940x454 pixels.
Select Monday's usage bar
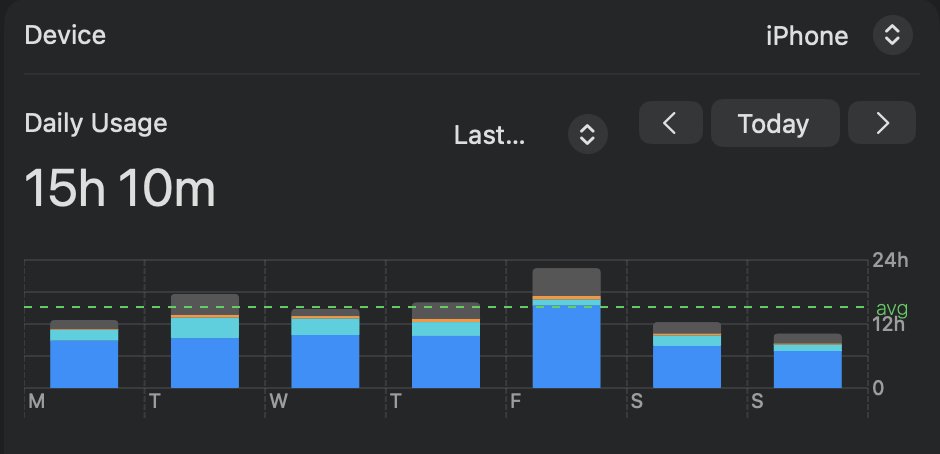click(84, 354)
